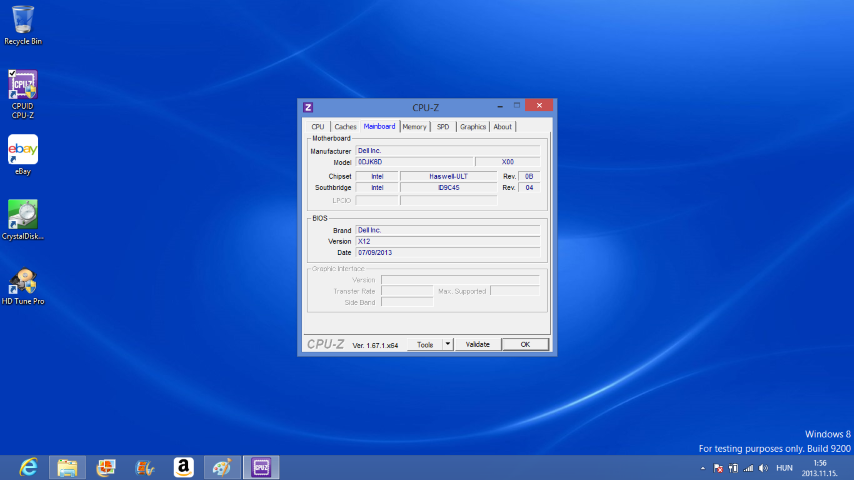854x480 pixels.
Task: Click the volume speaker icon in system tray
Action: click(x=763, y=468)
